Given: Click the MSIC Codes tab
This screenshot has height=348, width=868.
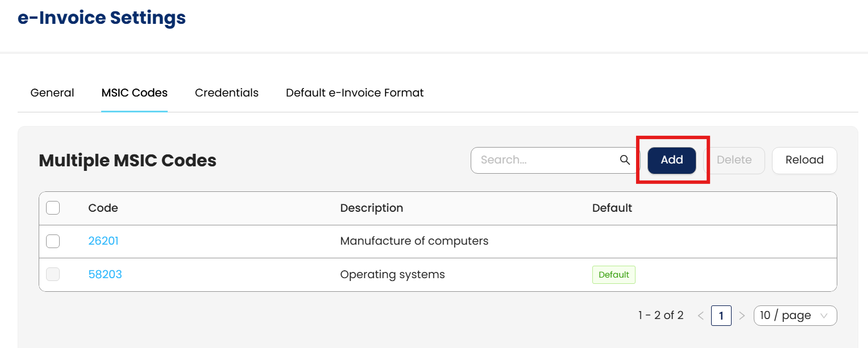Looking at the screenshot, I should (134, 93).
